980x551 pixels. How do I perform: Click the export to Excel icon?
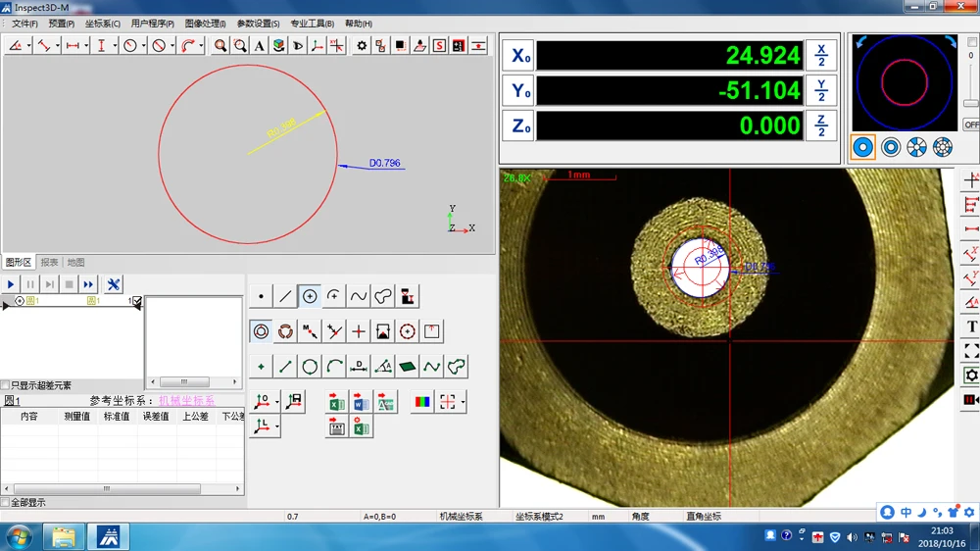click(336, 402)
